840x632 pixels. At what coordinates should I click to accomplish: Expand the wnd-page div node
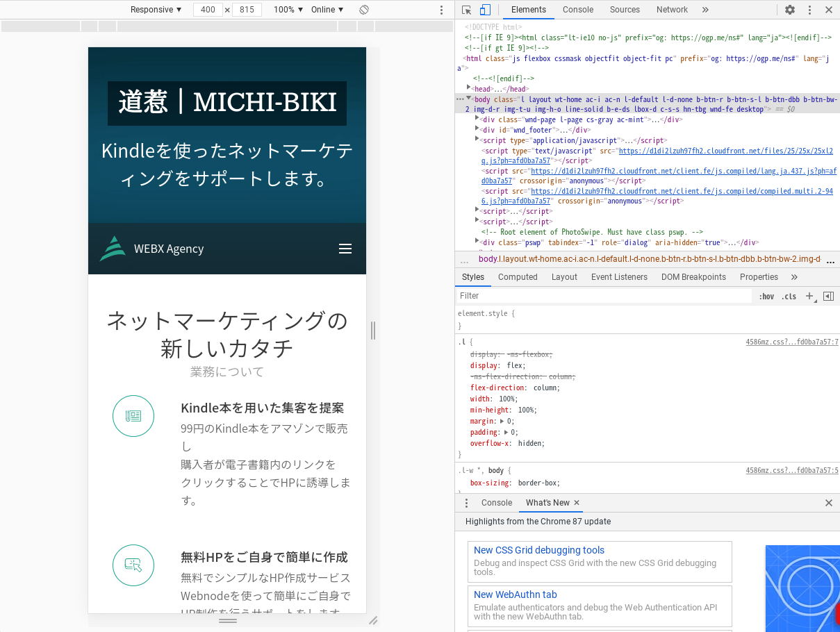(477, 119)
